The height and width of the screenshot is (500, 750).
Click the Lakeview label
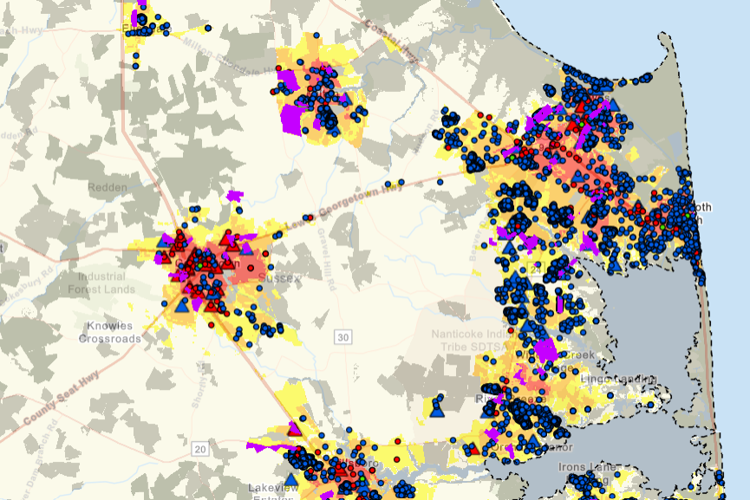click(x=273, y=488)
